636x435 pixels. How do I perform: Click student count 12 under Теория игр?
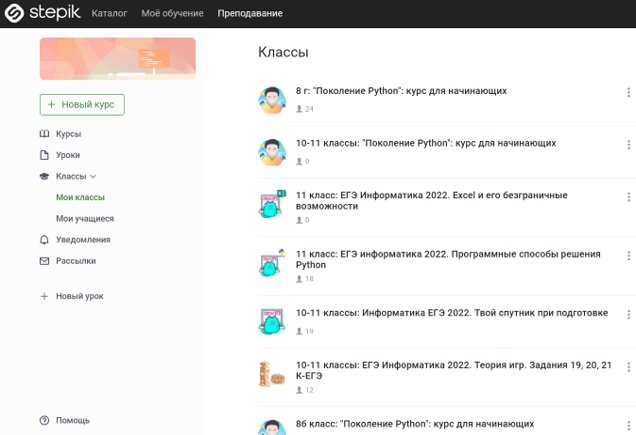tap(305, 390)
